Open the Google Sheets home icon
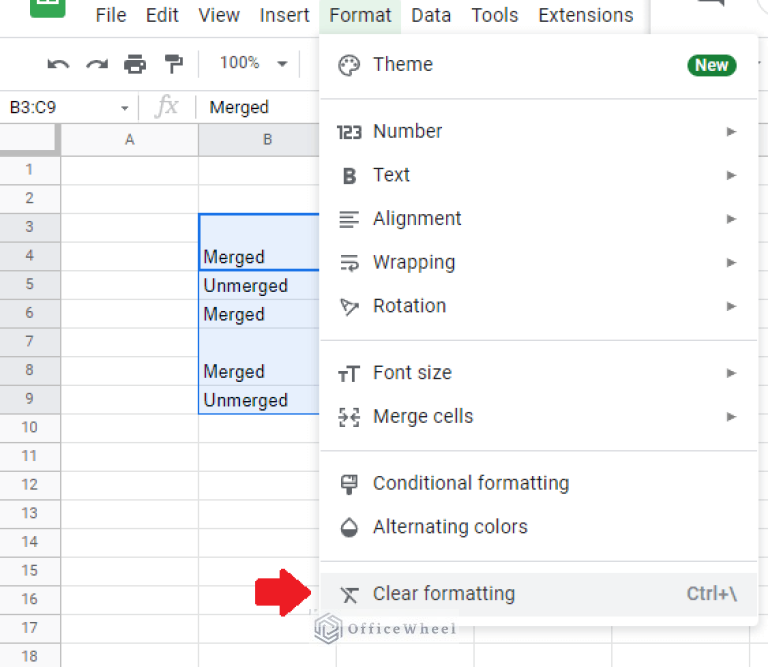The width and height of the screenshot is (768, 667). [47, 8]
